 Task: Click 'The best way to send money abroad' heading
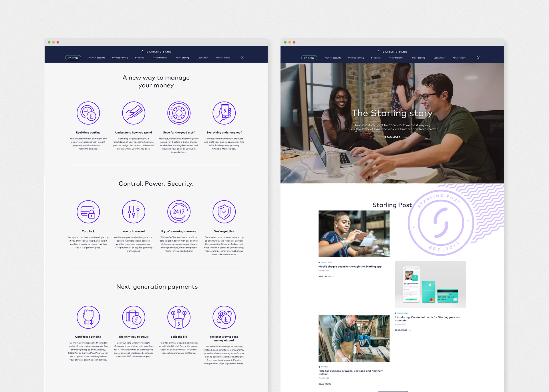click(x=224, y=339)
